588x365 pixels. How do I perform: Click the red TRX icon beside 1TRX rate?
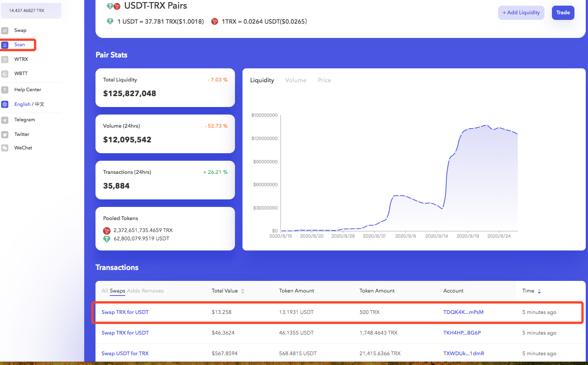coord(215,21)
